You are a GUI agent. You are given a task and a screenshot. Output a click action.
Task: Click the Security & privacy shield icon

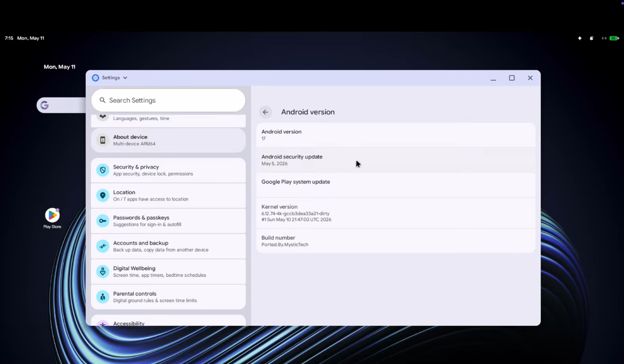tap(102, 170)
